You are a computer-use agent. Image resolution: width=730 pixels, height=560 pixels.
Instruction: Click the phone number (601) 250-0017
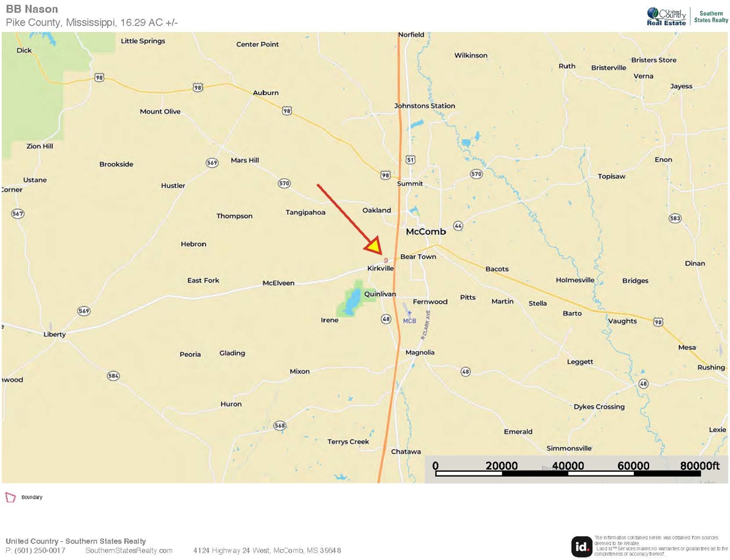click(35, 550)
